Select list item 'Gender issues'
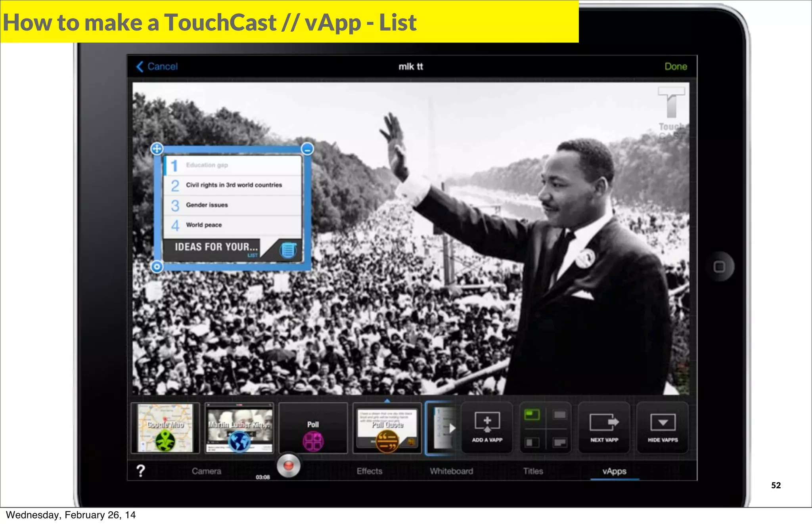 pos(233,205)
